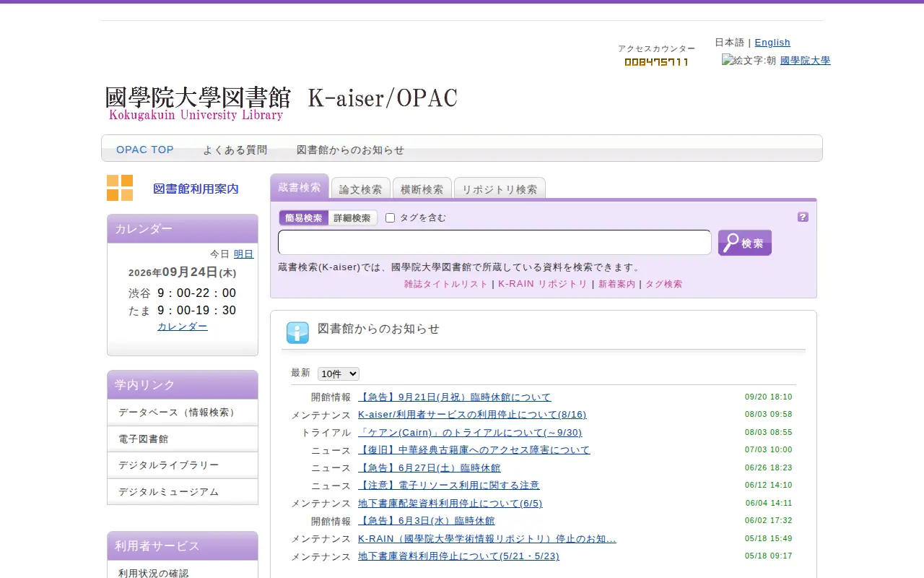Image resolution: width=924 pixels, height=578 pixels.
Task: Select the 蔵書検索 tab
Action: point(300,187)
